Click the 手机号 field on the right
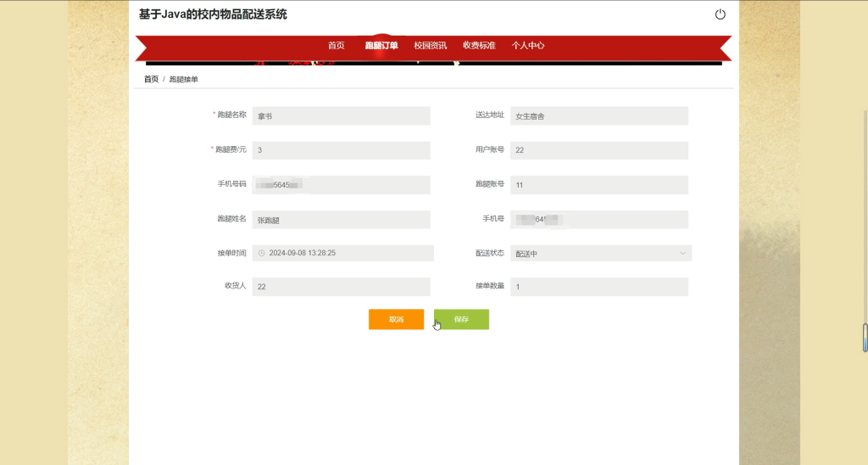The height and width of the screenshot is (465, 868). click(x=599, y=220)
